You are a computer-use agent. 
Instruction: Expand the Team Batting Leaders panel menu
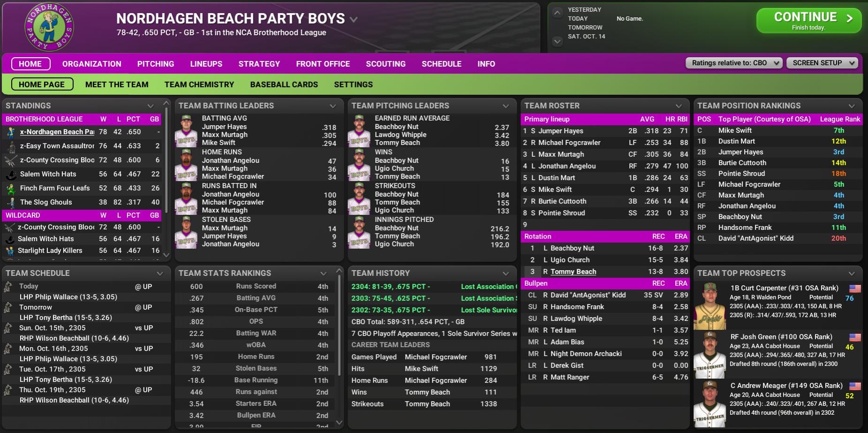click(x=333, y=106)
